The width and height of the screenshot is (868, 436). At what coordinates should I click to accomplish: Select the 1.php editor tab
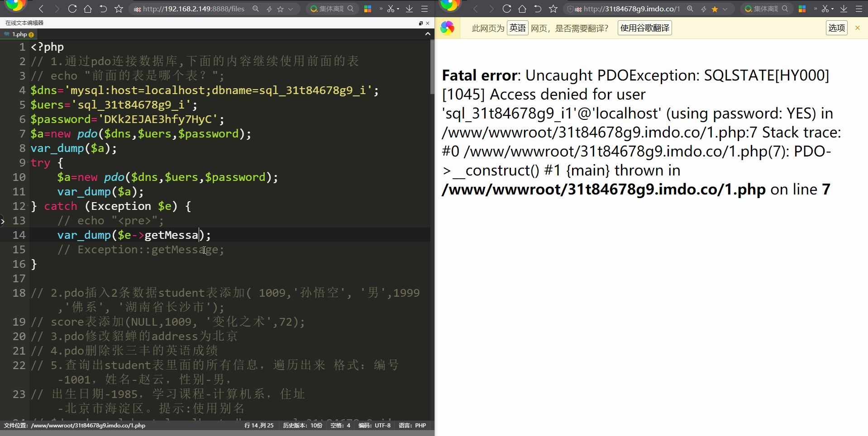[19, 34]
